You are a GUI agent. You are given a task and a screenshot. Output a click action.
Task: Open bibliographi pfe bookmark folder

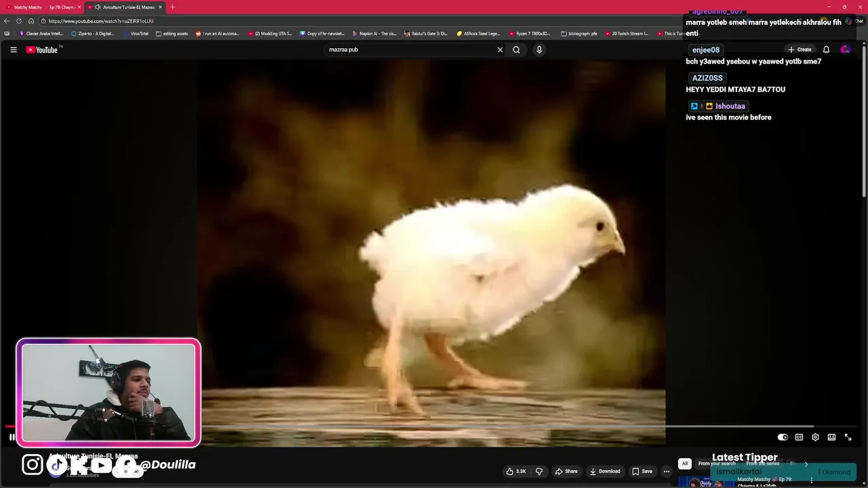click(579, 33)
